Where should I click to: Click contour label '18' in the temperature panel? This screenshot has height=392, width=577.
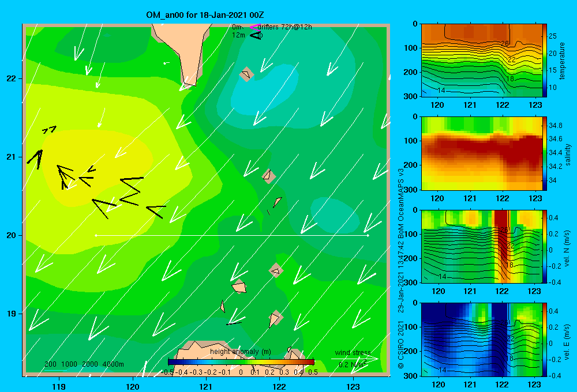point(510,79)
